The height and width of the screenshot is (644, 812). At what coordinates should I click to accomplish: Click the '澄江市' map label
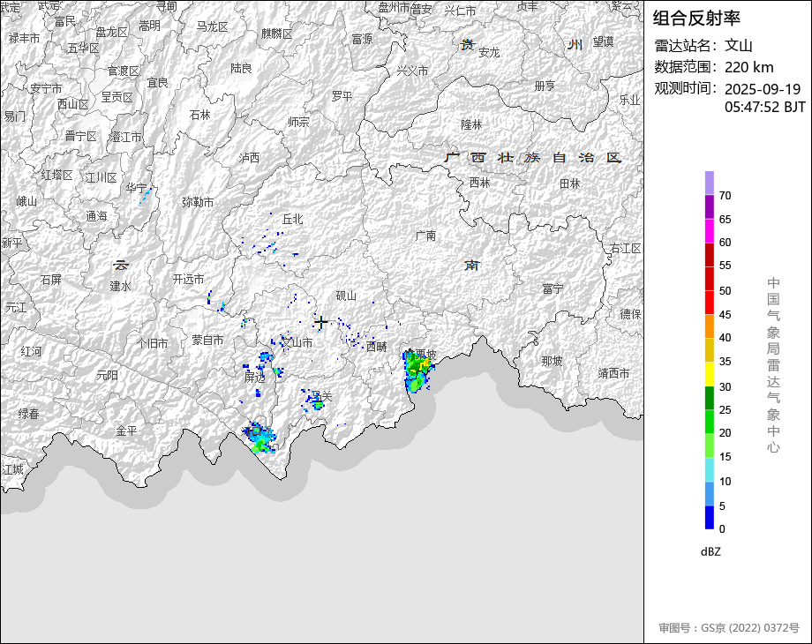pyautogui.click(x=126, y=137)
